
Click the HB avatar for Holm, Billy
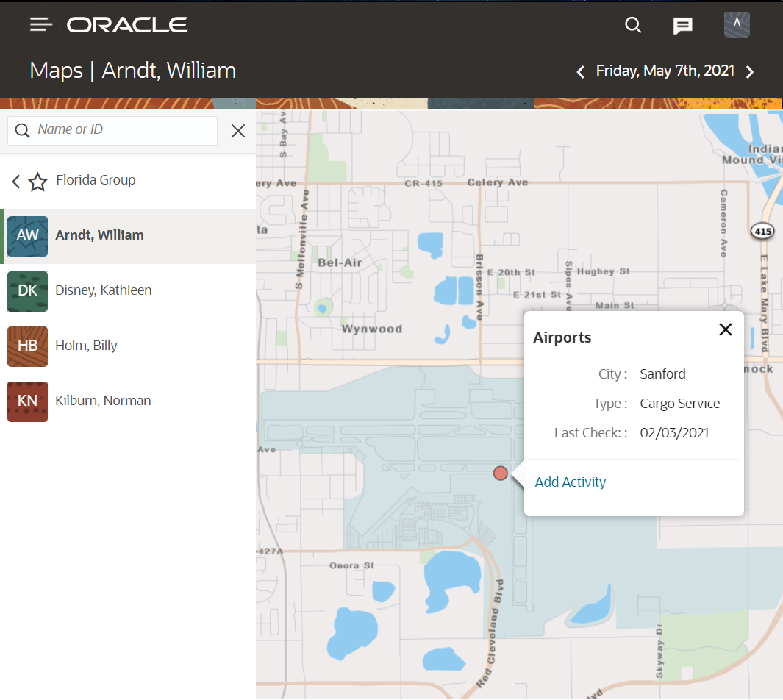[x=27, y=346]
